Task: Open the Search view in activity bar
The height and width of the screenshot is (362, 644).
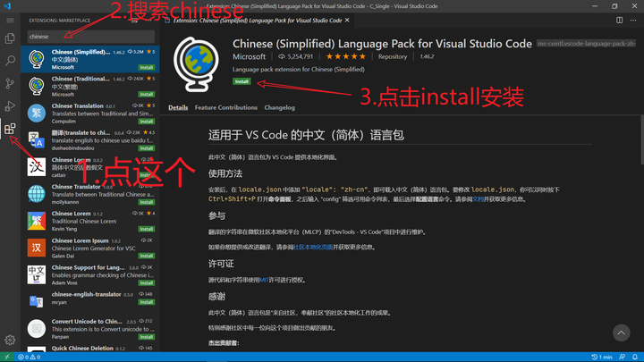Action: [10, 61]
